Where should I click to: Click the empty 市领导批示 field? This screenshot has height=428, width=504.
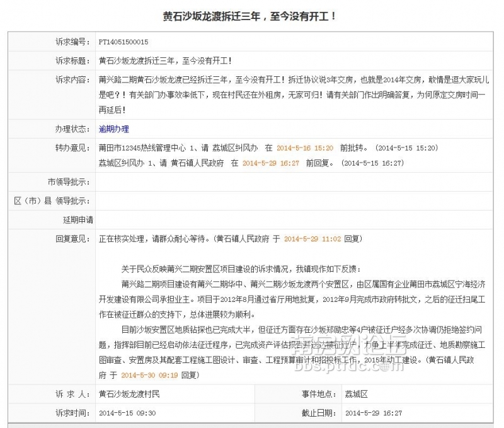(294, 182)
